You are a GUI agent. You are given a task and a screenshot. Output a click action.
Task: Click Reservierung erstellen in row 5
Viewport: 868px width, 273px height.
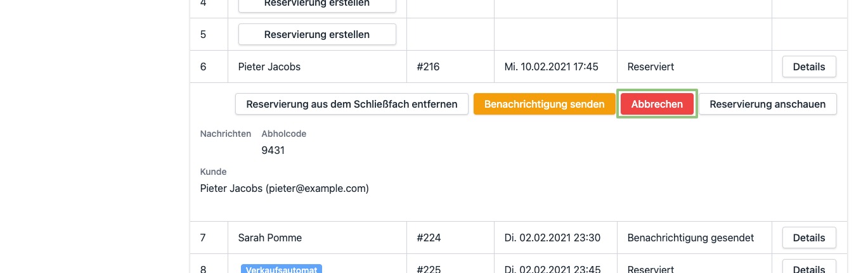pyautogui.click(x=317, y=34)
